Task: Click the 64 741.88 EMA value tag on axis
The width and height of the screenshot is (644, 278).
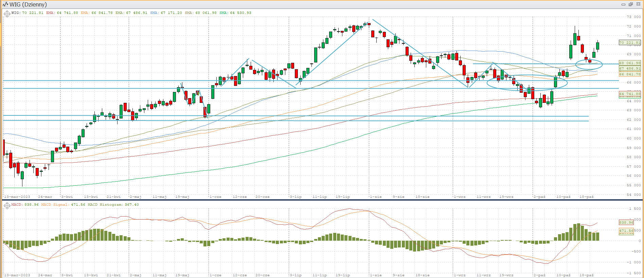Action: [629, 94]
